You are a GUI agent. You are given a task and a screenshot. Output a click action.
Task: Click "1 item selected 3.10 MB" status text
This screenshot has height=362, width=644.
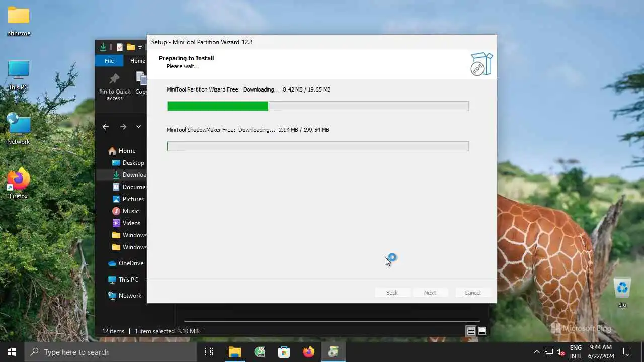(x=167, y=331)
